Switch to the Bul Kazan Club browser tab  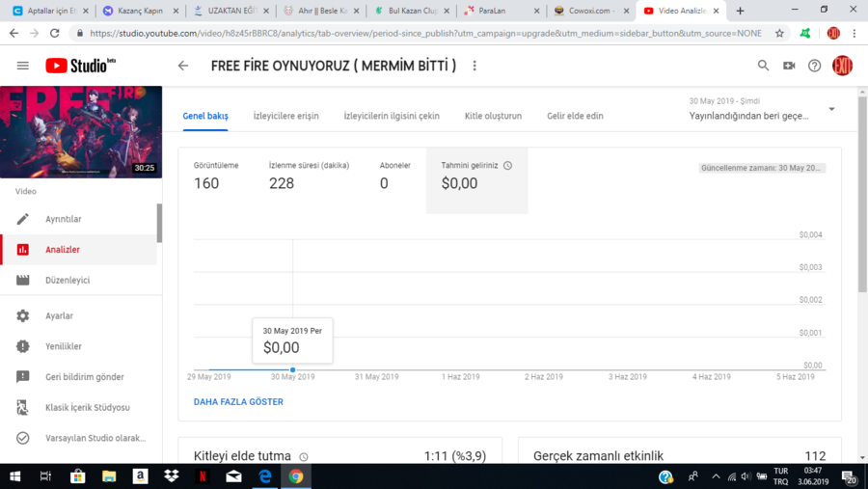tap(411, 11)
